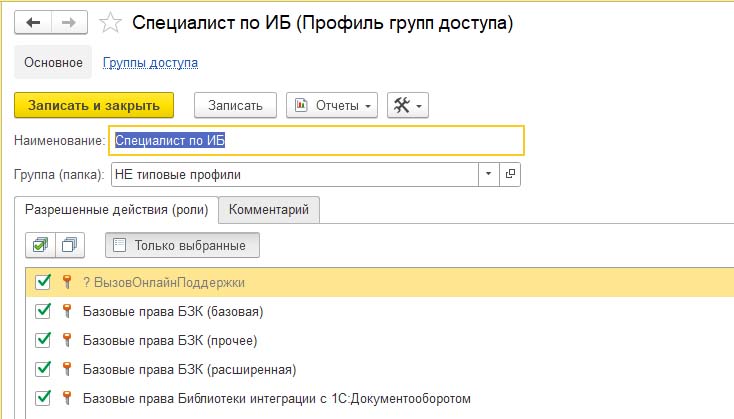This screenshot has height=419, width=734.
Task: Open the Группы доступа link
Action: point(150,62)
